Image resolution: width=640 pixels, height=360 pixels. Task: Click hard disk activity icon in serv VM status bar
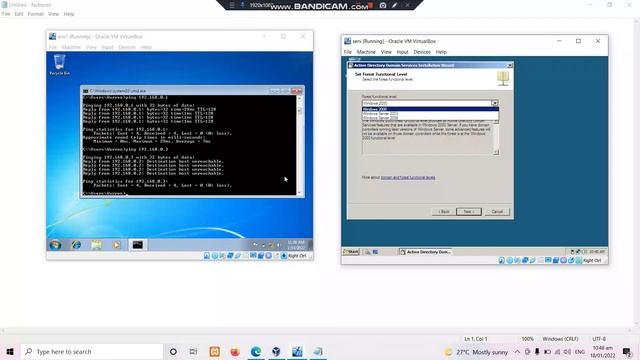click(x=502, y=260)
